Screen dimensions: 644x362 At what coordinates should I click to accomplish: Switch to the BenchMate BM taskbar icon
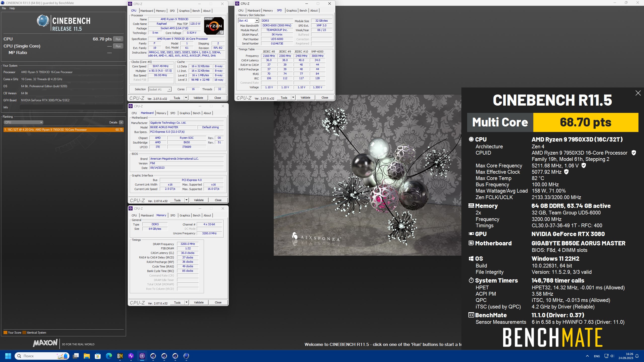(x=120, y=356)
